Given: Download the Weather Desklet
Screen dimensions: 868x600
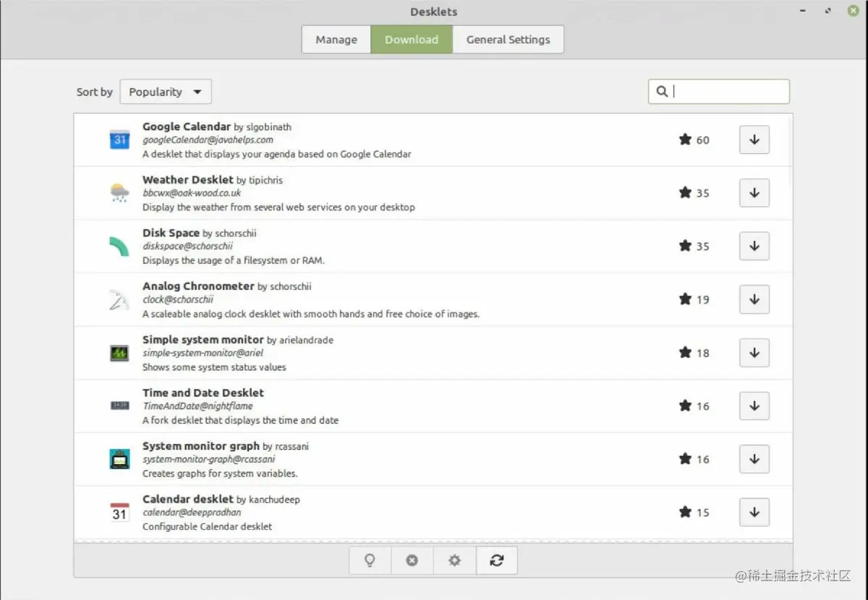Looking at the screenshot, I should tap(754, 193).
